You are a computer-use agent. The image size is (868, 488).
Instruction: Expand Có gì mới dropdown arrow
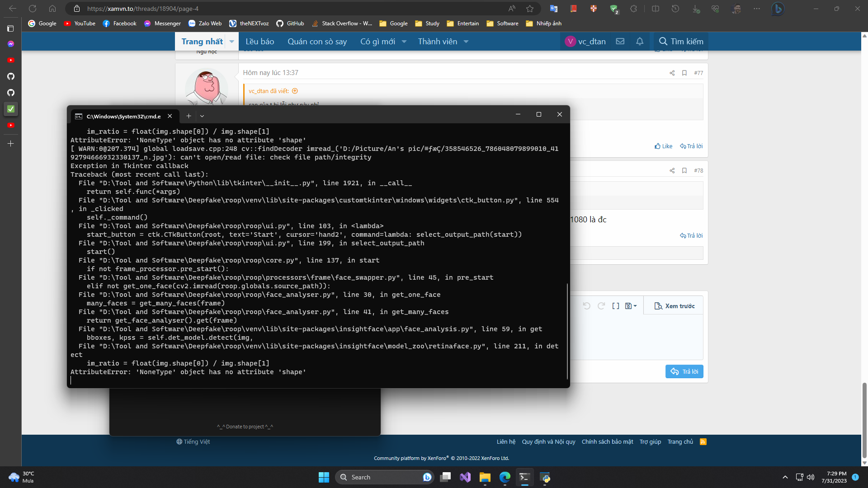pos(404,42)
